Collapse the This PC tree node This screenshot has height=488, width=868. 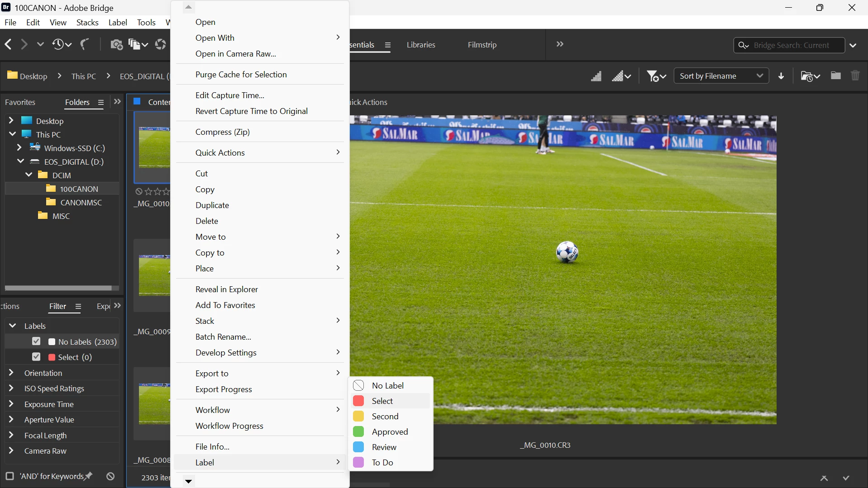12,134
